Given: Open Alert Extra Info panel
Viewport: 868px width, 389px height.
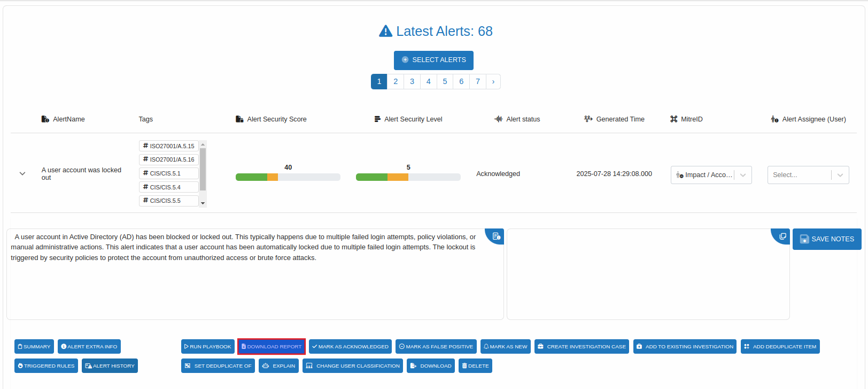Looking at the screenshot, I should pos(89,347).
